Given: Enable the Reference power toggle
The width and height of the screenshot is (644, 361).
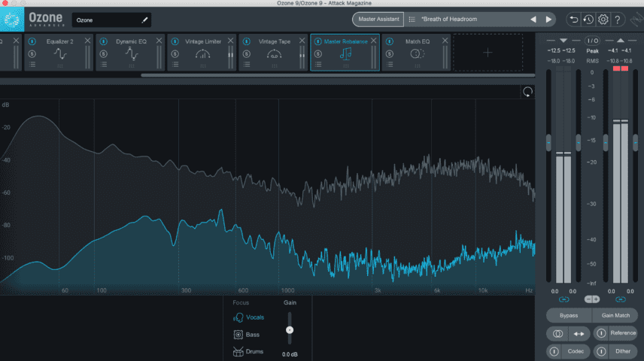Looking at the screenshot, I should pyautogui.click(x=601, y=333).
